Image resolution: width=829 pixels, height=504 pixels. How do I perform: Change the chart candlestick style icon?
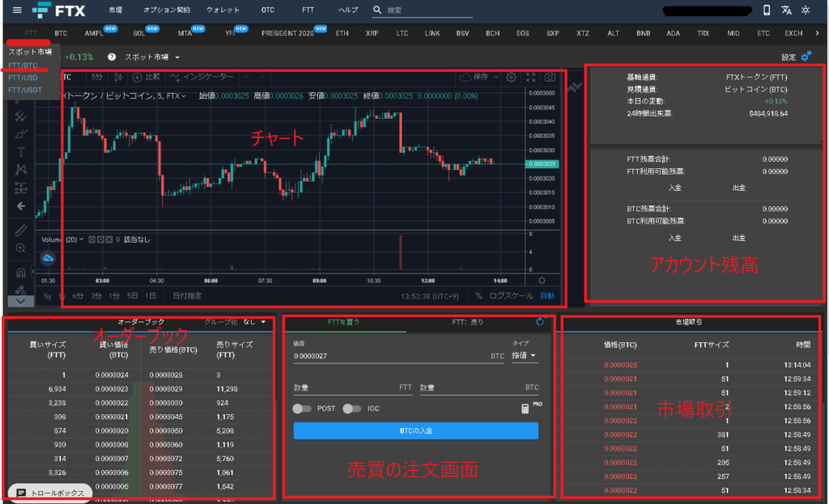click(118, 77)
